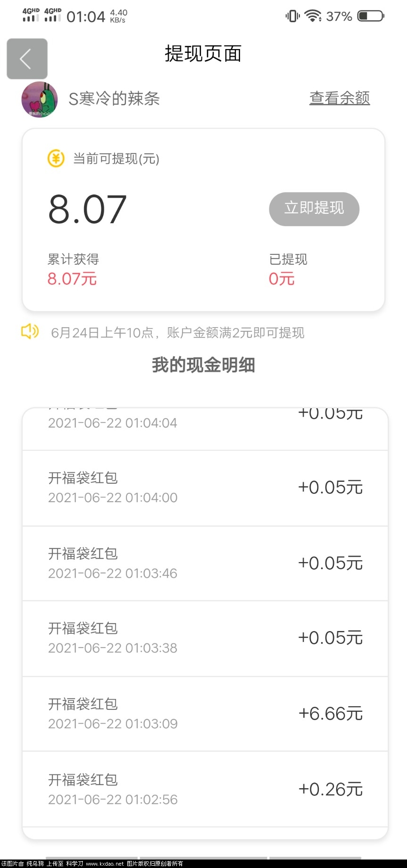Click the 累计获得 8.07元 amount
This screenshot has width=407, height=868.
[x=72, y=278]
